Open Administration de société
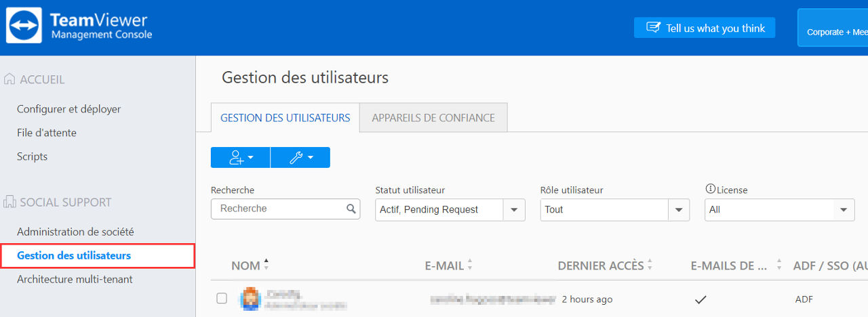 click(x=75, y=232)
